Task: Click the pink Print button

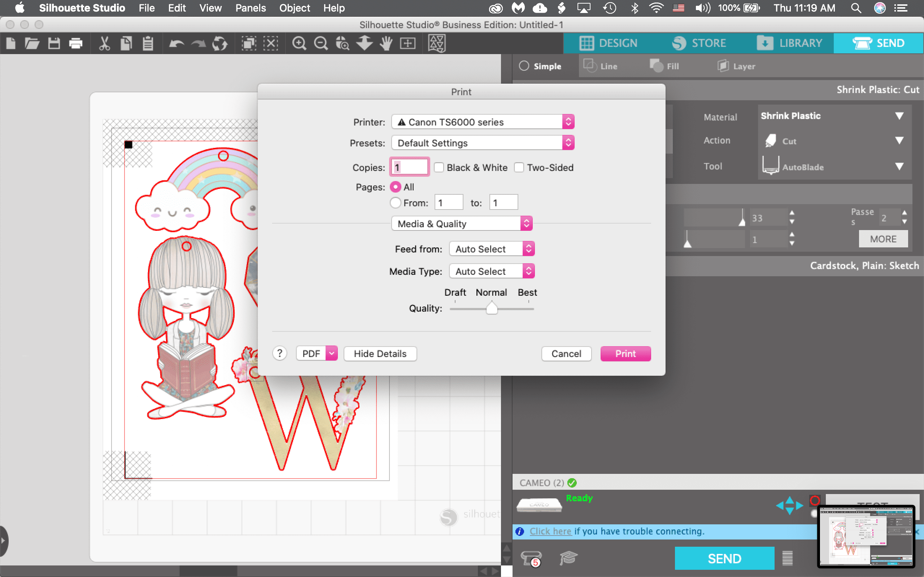Action: coord(625,354)
